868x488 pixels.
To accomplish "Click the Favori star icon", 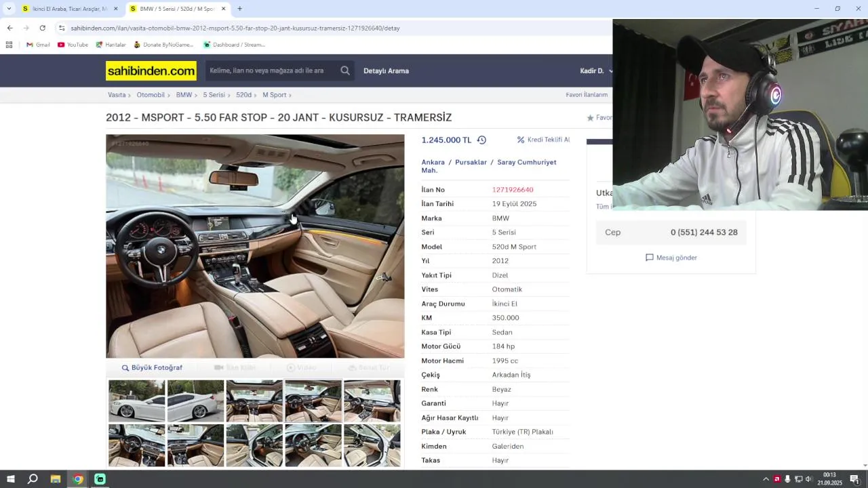I will tap(590, 118).
